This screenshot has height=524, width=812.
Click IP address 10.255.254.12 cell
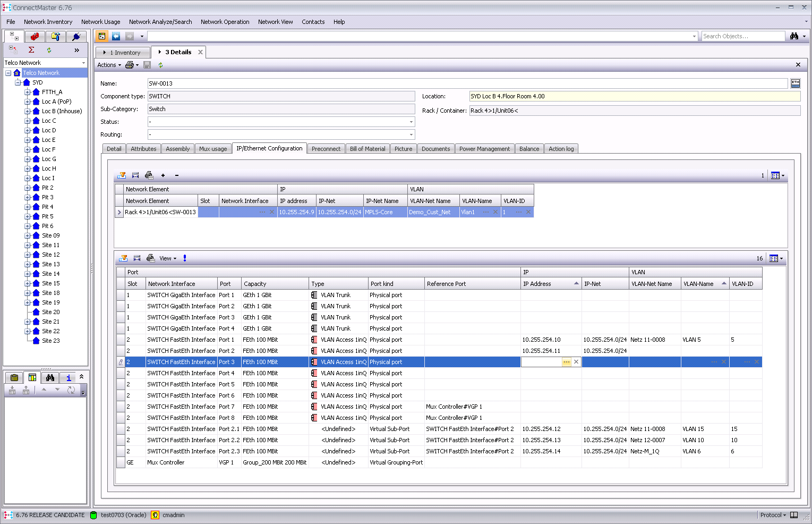(551, 429)
